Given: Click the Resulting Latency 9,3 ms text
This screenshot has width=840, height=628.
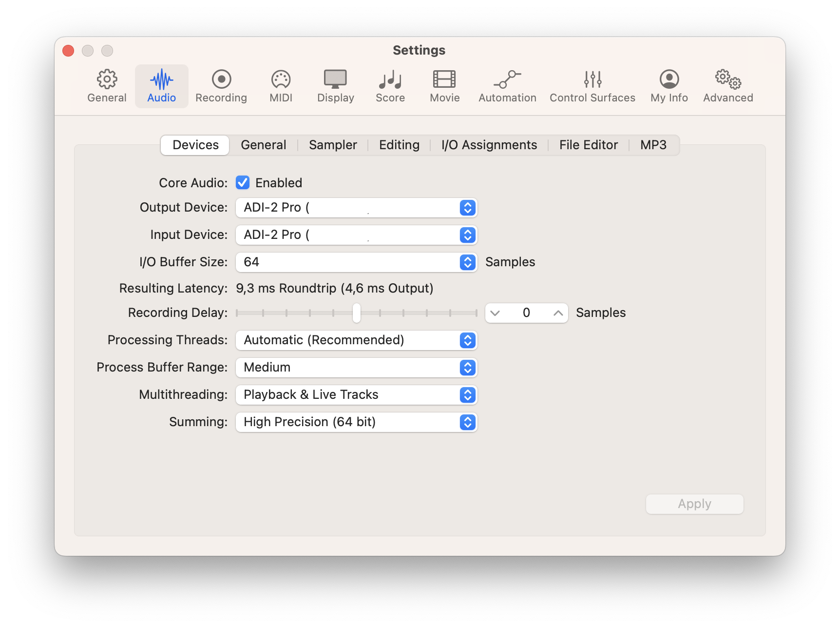Looking at the screenshot, I should [335, 288].
